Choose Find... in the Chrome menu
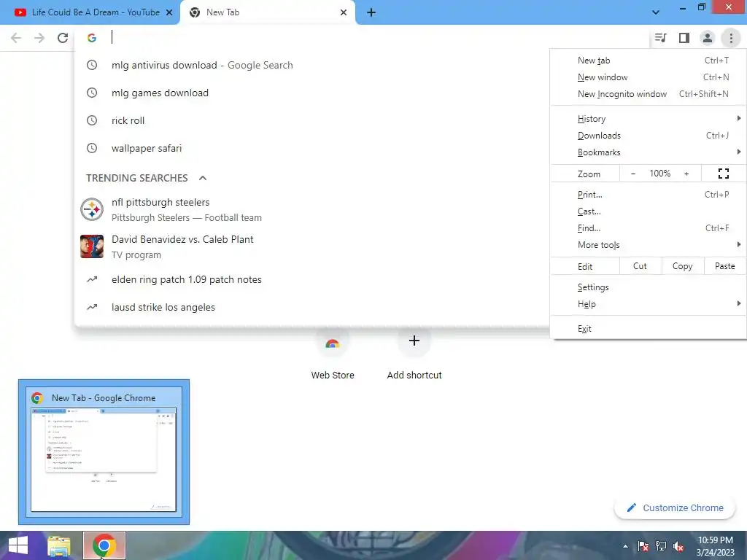Viewport: 747px width, 560px height. [x=649, y=228]
